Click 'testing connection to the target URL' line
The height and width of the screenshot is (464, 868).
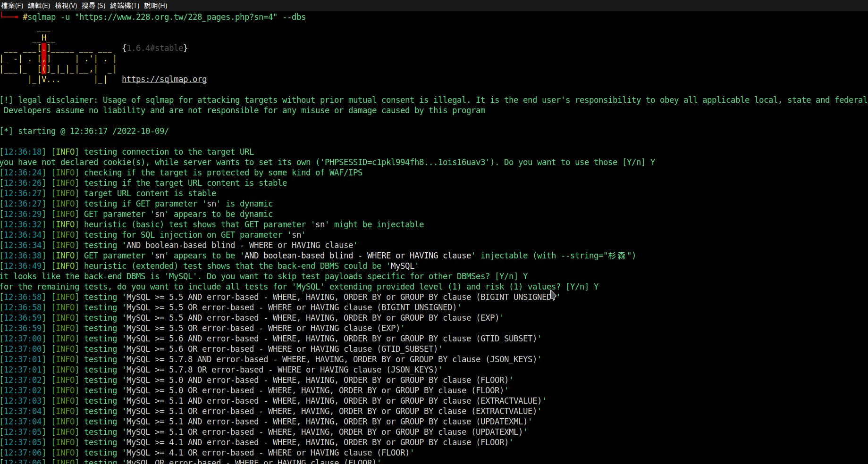[127, 152]
